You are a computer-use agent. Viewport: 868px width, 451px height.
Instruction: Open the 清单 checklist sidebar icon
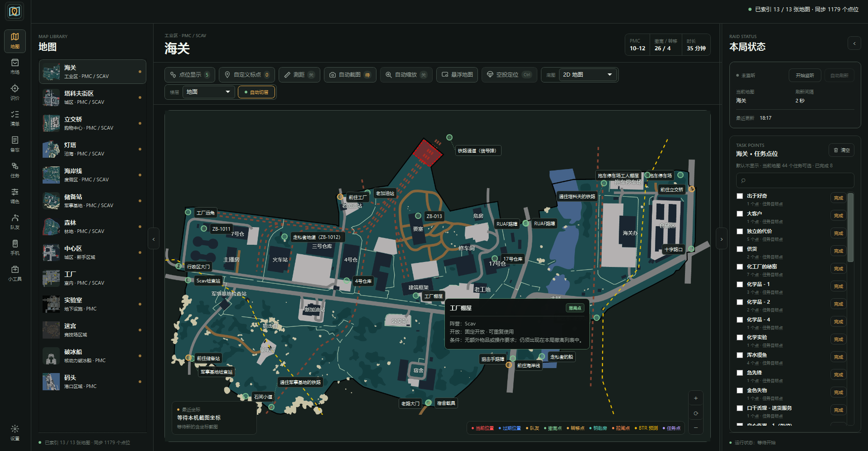pyautogui.click(x=15, y=118)
